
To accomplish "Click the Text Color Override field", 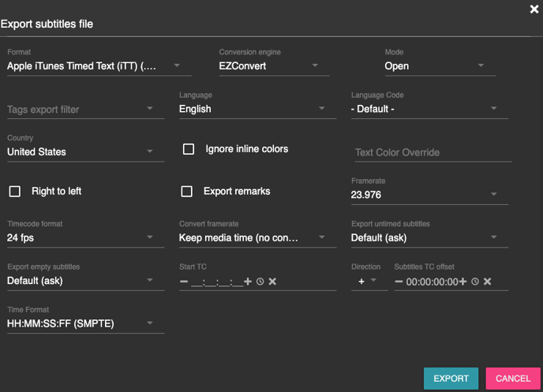I will pyautogui.click(x=433, y=152).
